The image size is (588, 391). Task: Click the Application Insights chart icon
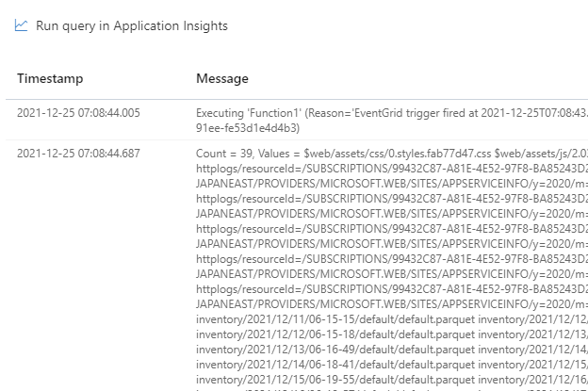(x=21, y=25)
